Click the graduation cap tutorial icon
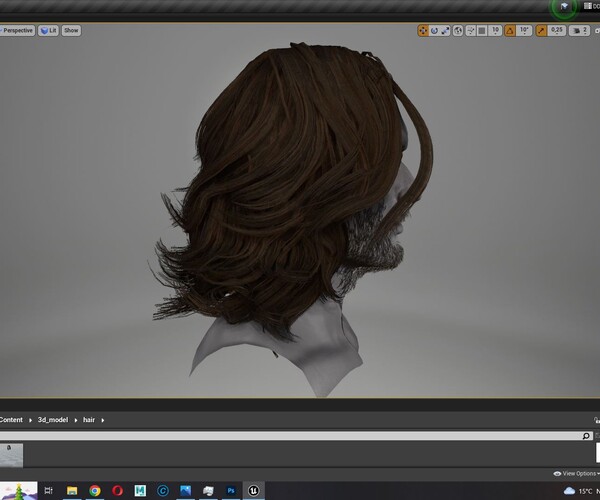The image size is (600, 500). coord(564,6)
